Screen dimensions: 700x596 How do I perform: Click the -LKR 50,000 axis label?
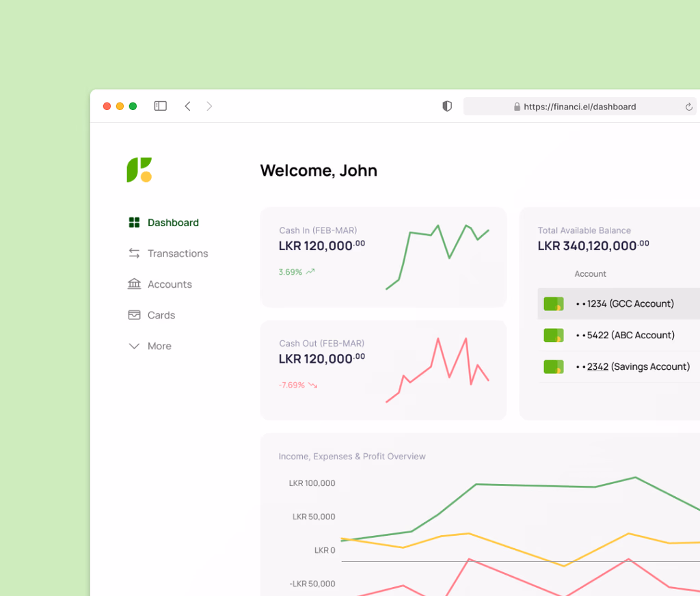312,584
